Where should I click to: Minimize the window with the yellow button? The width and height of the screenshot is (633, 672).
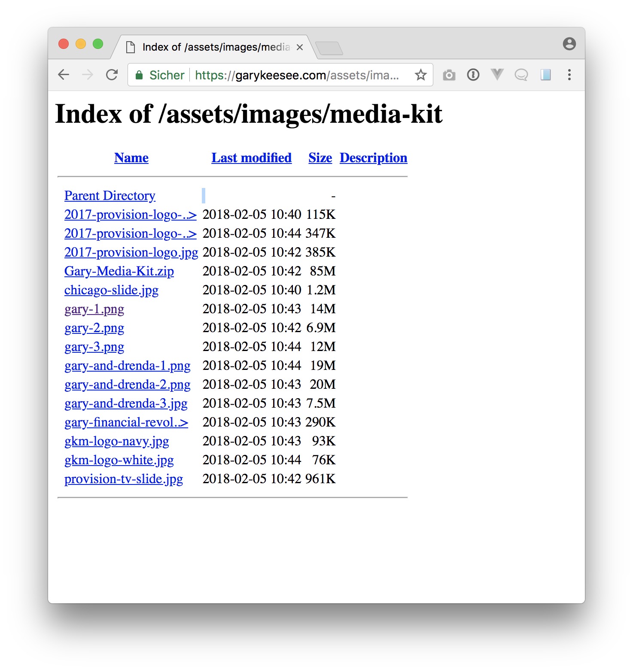pyautogui.click(x=81, y=44)
